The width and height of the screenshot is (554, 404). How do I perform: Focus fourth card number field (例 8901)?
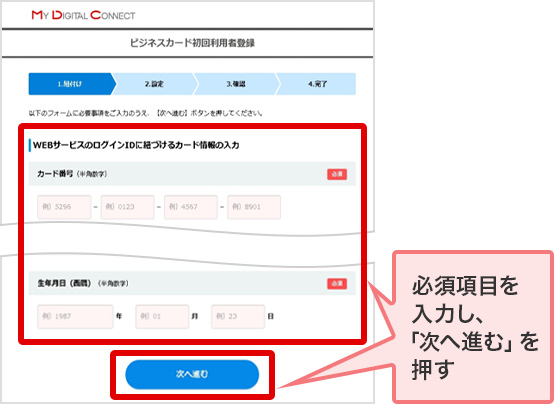pos(254,207)
